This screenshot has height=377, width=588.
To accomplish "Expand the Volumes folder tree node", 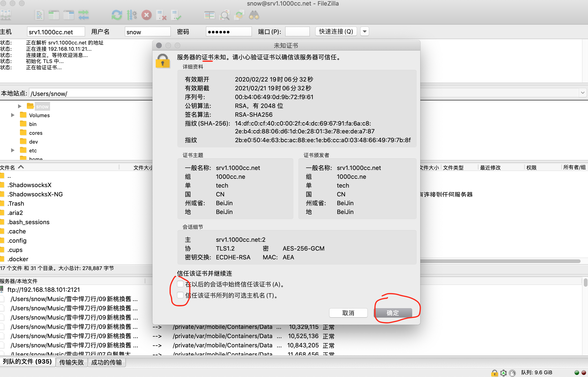I will 13,115.
